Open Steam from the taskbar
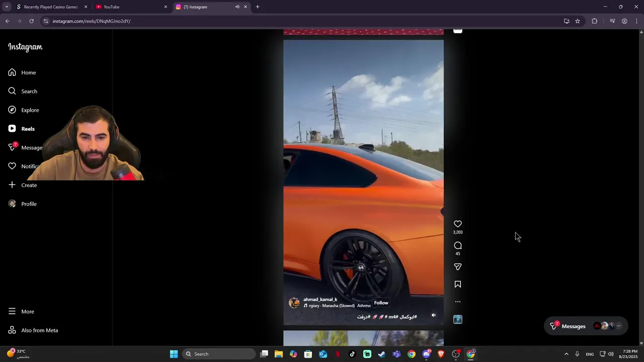644x362 pixels. click(x=382, y=354)
